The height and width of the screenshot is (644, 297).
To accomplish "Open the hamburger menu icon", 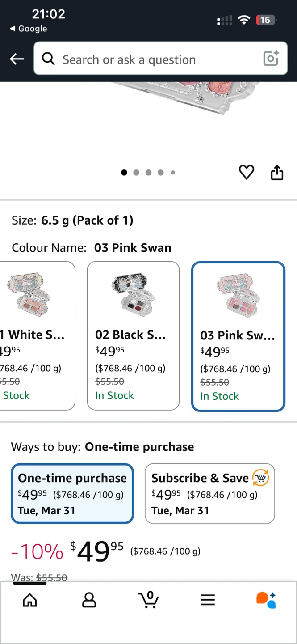I will 208,600.
